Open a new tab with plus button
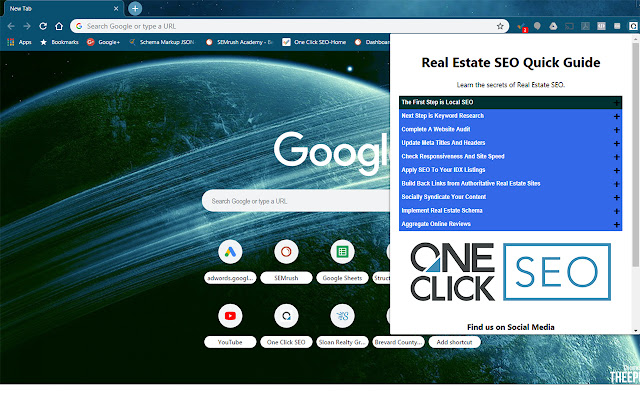Image resolution: width=640 pixels, height=400 pixels. click(135, 8)
